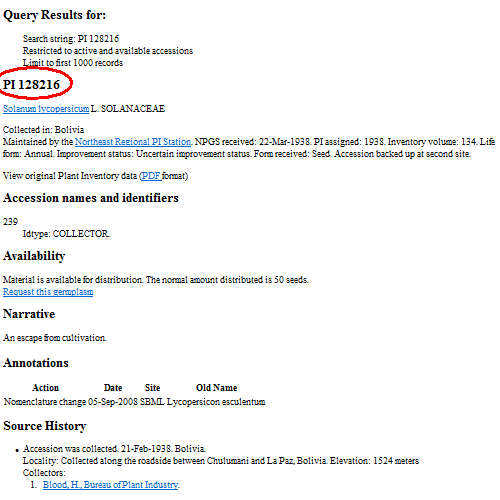Viewport: 500px width, 500px height.
Task: Click the Annotations section heading
Action: tap(36, 363)
